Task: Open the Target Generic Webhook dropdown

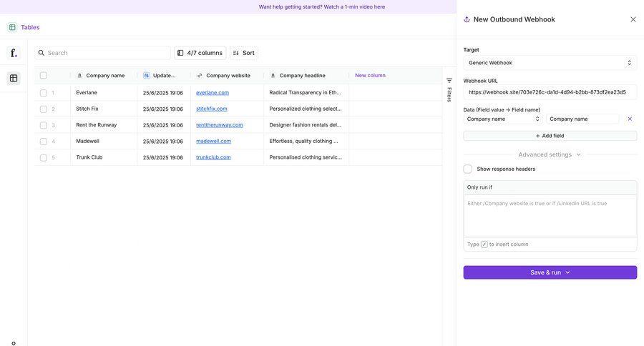Action: point(550,63)
